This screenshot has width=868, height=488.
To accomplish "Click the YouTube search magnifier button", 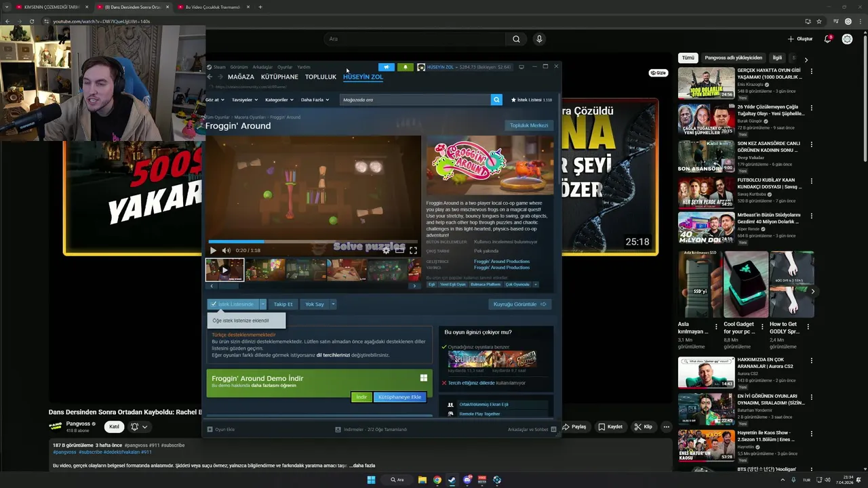I will (516, 39).
